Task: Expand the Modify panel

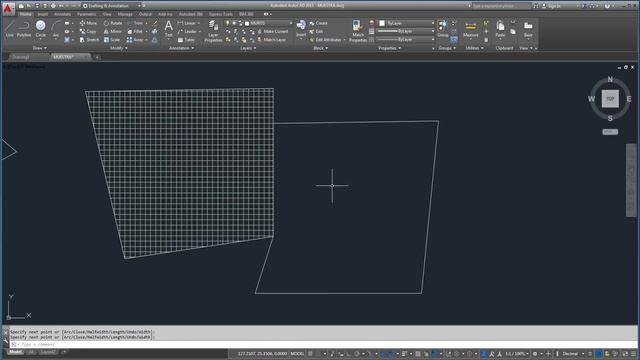Action: 119,48
